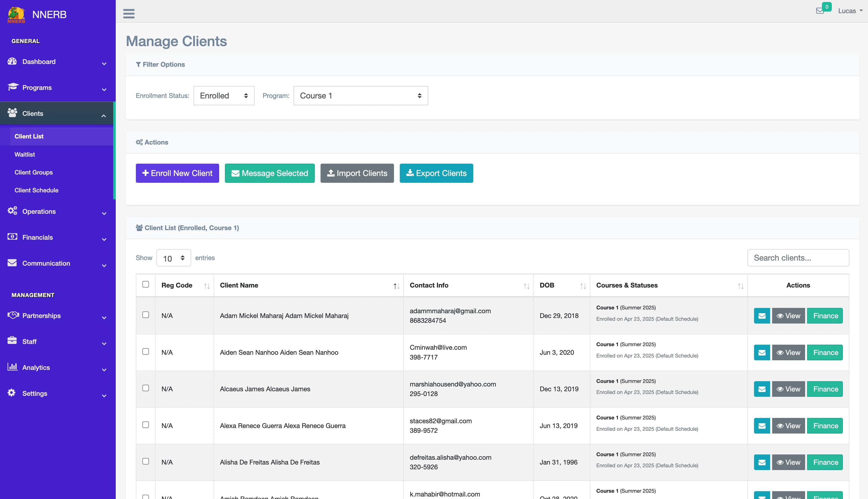Click the Programs graduation cap icon

[x=12, y=87]
